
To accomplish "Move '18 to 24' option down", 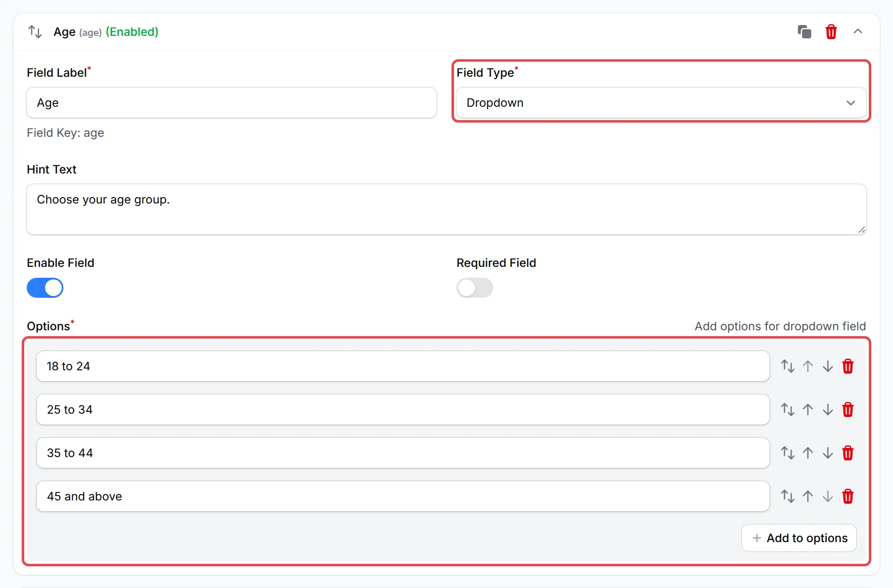I will point(828,366).
